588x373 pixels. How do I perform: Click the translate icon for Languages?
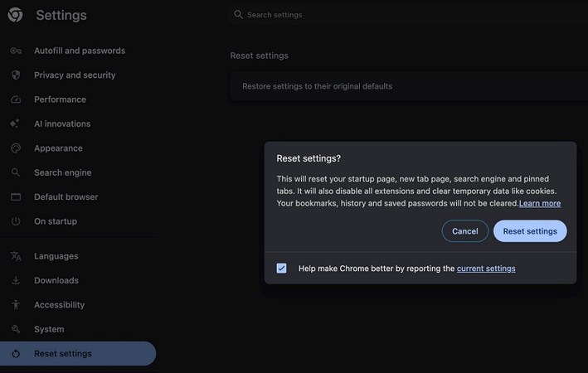click(x=16, y=256)
